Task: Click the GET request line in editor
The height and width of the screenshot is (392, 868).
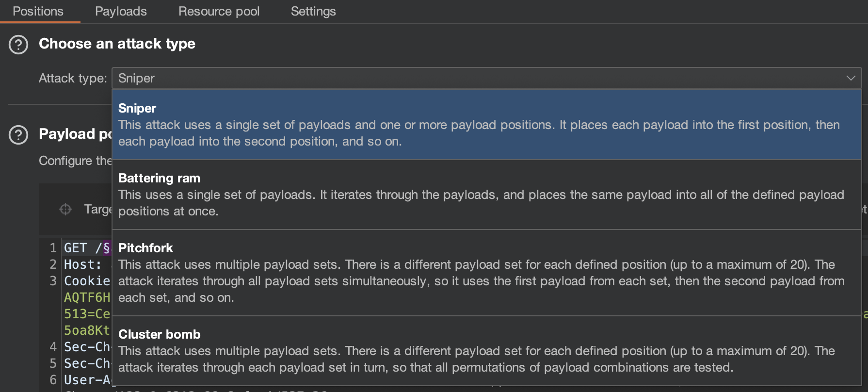Action: [x=76, y=248]
